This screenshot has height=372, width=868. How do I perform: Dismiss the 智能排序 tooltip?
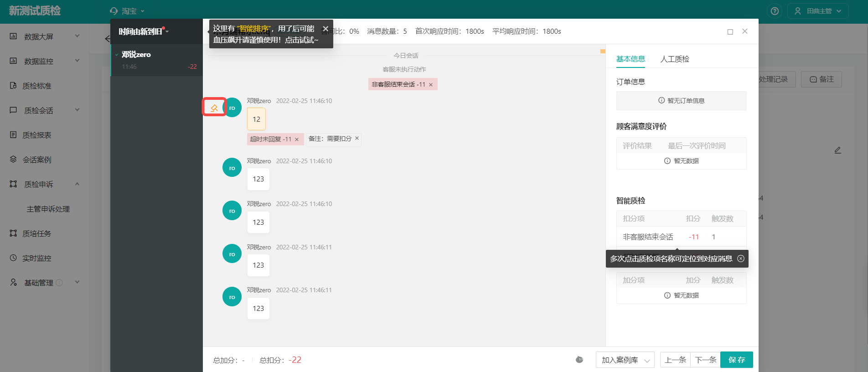coord(325,29)
